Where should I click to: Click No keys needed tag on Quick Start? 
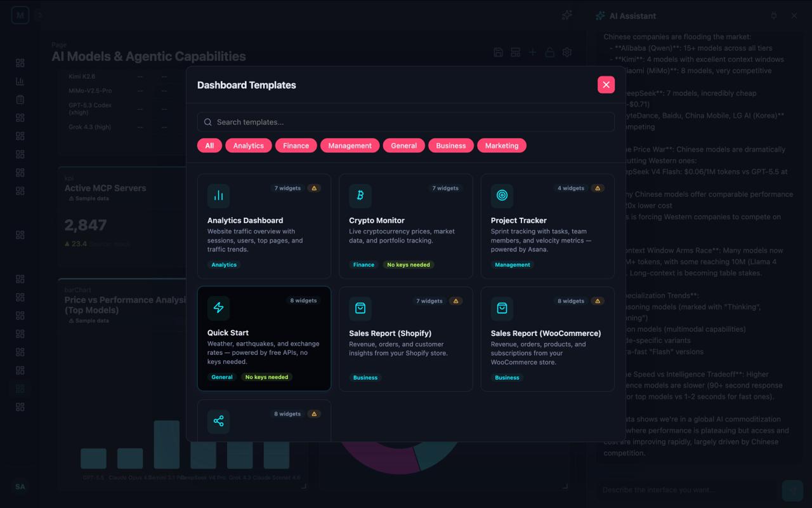(266, 377)
